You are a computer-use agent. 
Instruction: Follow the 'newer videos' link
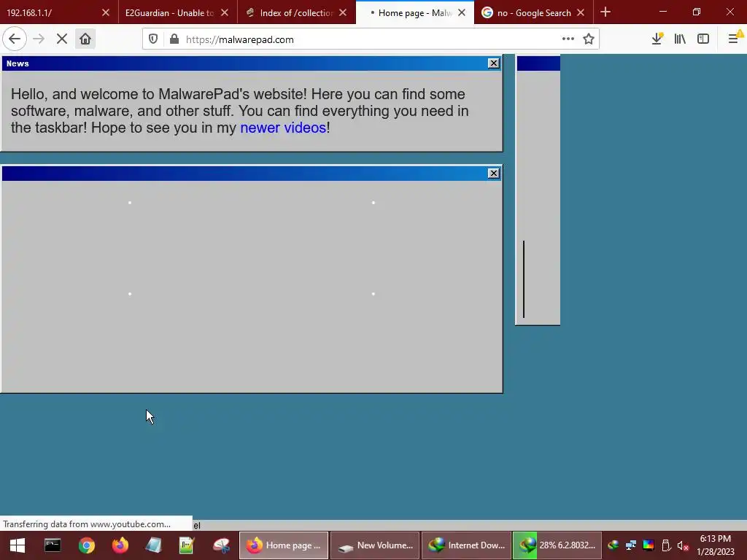tap(283, 128)
